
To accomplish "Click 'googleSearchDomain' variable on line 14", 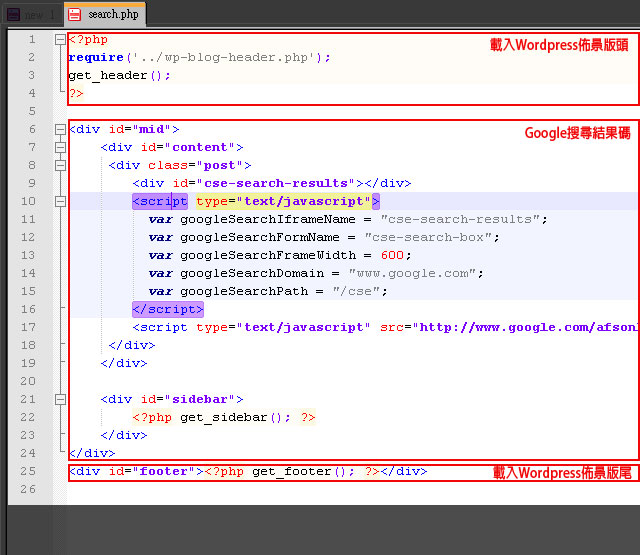I will coord(252,273).
